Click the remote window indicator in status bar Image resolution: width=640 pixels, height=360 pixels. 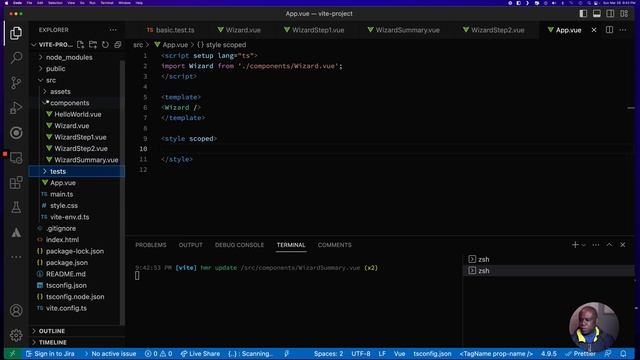pyautogui.click(x=12, y=354)
